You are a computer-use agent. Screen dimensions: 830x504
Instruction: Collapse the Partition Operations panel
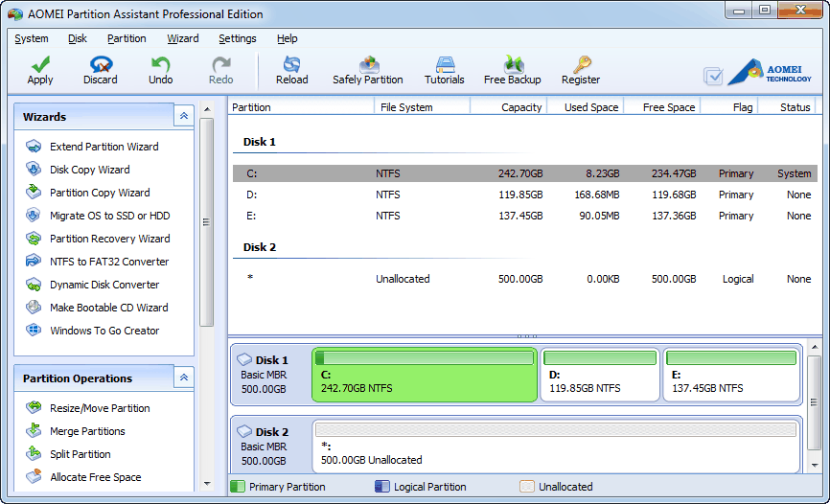(x=184, y=378)
